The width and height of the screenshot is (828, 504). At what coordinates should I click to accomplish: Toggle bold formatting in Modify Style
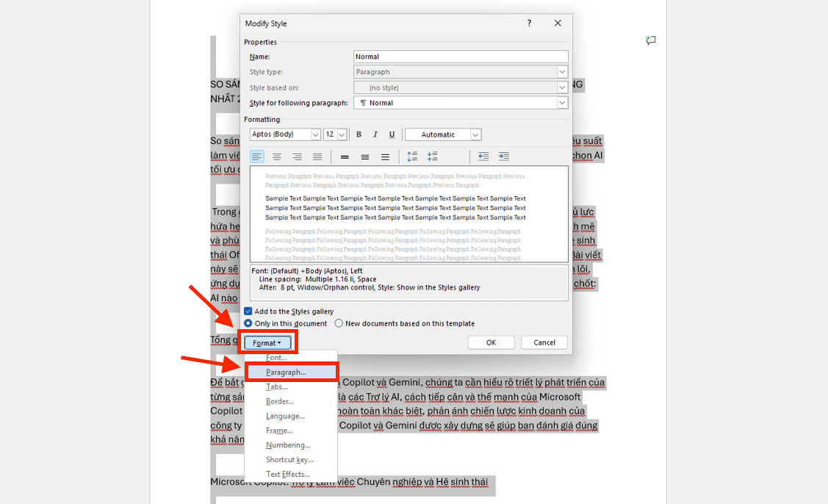point(359,134)
